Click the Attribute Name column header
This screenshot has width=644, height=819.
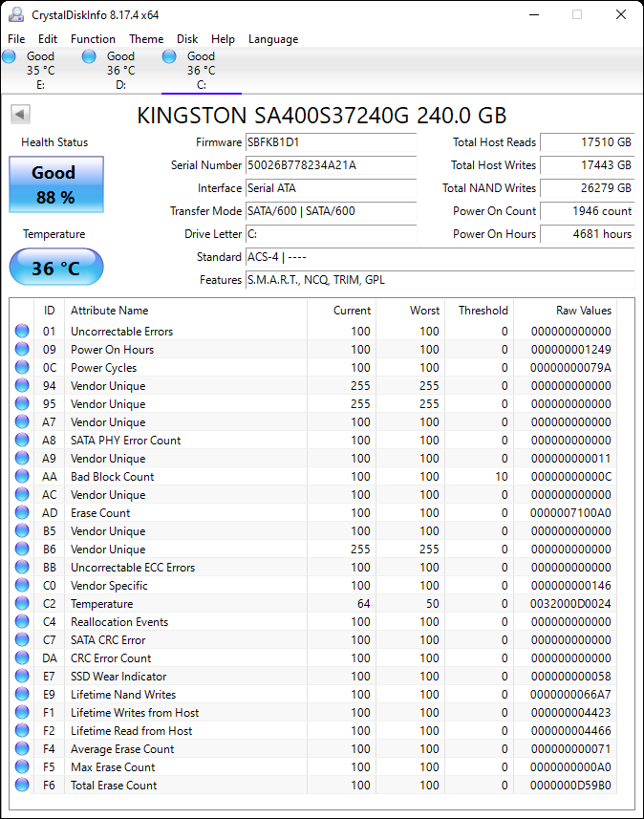[x=185, y=311]
